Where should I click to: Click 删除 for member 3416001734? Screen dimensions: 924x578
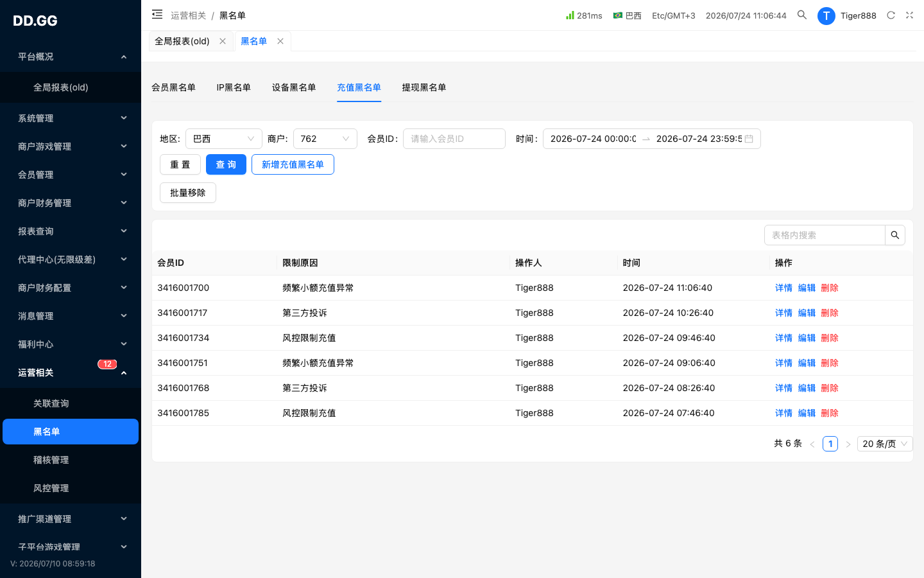[830, 338]
